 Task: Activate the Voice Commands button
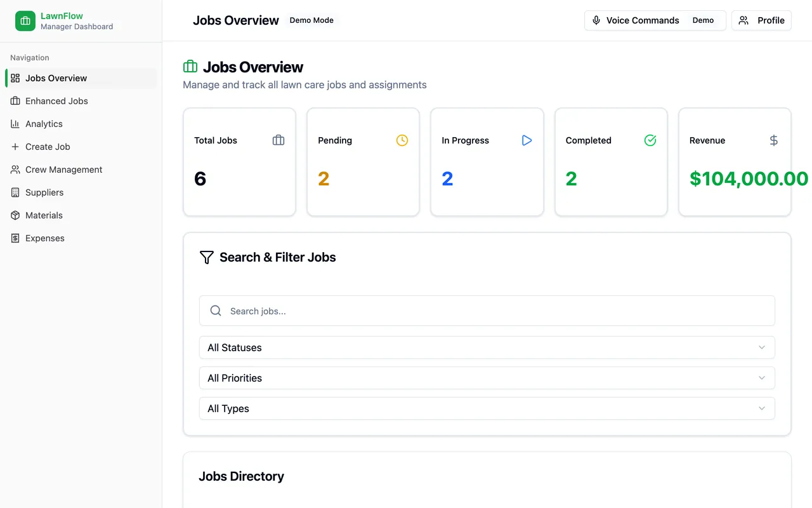coord(655,20)
